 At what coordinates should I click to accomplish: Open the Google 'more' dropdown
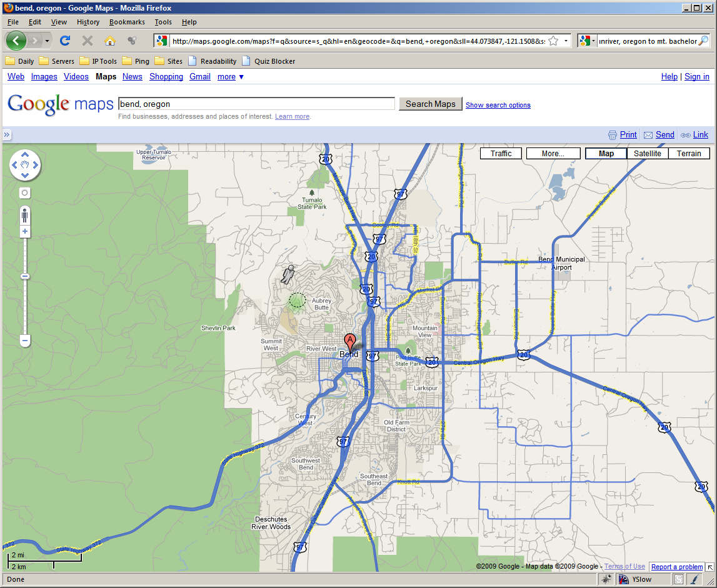(x=230, y=77)
